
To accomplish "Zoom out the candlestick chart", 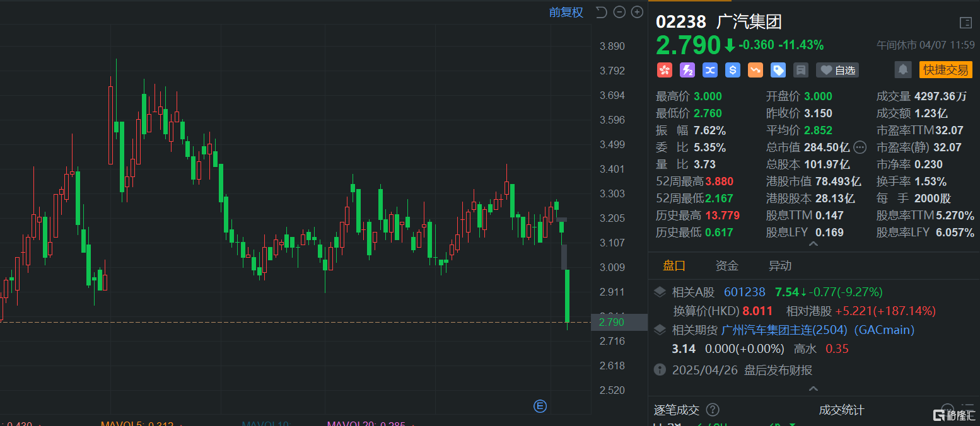I will pos(619,12).
